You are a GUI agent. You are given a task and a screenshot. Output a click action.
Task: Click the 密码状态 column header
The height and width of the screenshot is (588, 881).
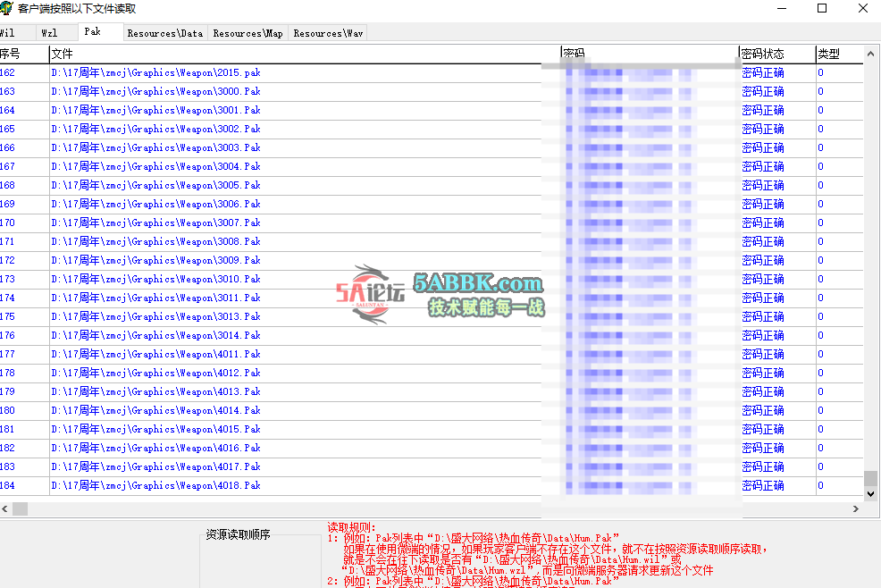coord(777,54)
